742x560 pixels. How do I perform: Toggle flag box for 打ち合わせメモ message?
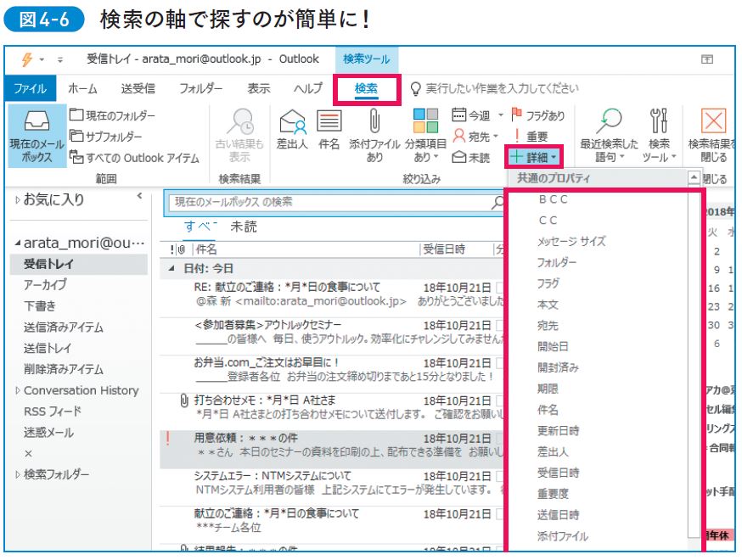(x=499, y=401)
